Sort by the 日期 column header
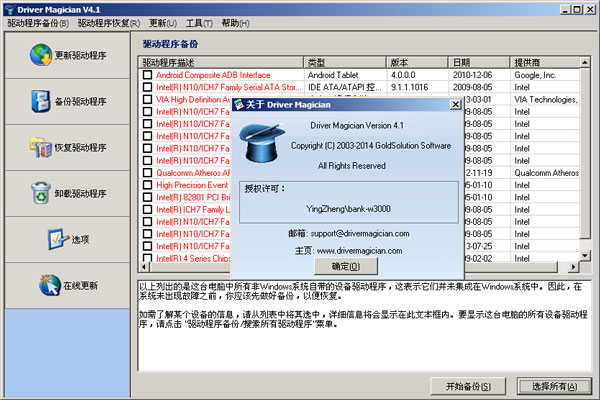The height and width of the screenshot is (400, 600). point(479,62)
